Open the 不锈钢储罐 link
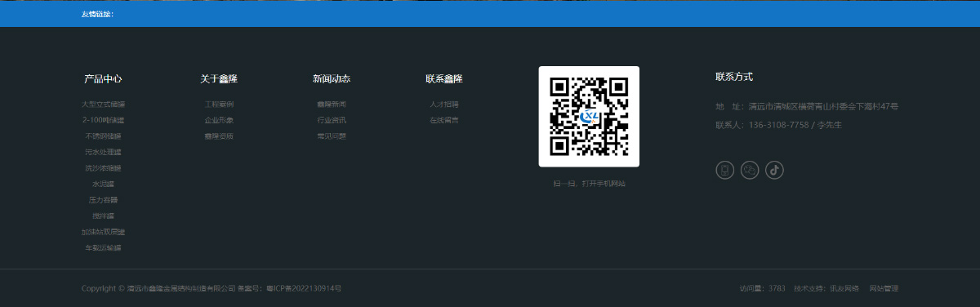The height and width of the screenshot is (307, 980). point(103,136)
